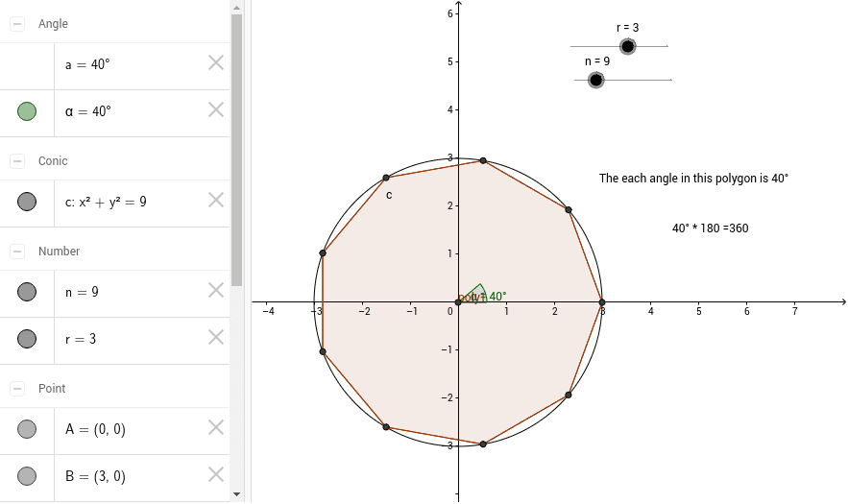Click the Number section heading
The height and width of the screenshot is (504, 848).
click(59, 252)
